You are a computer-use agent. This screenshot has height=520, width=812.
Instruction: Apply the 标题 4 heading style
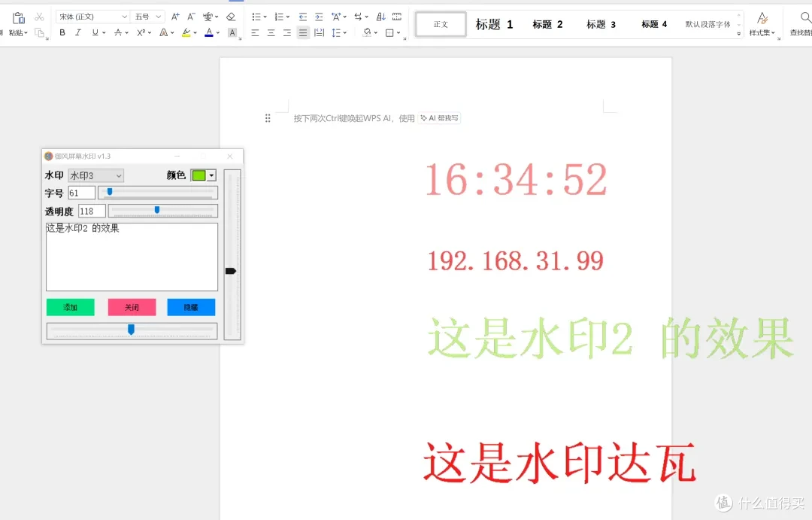tap(654, 24)
